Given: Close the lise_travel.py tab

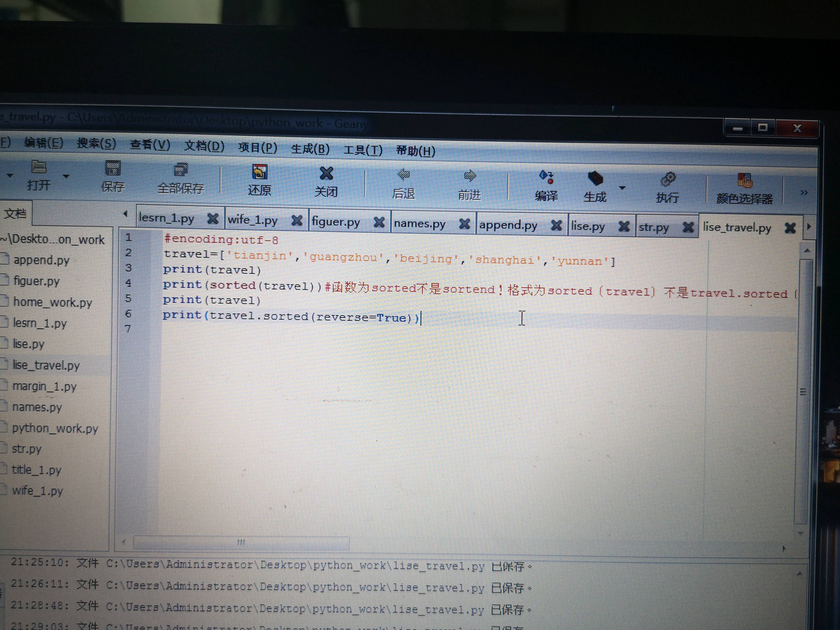Looking at the screenshot, I should (790, 228).
